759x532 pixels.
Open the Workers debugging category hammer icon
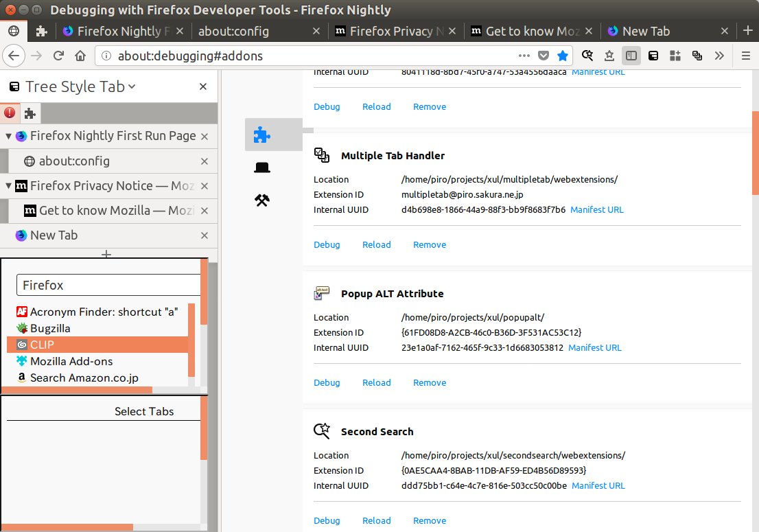tap(262, 200)
